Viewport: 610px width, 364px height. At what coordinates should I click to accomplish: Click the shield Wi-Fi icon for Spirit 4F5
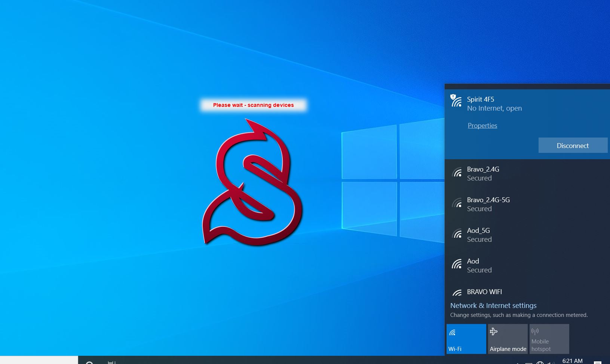(456, 101)
